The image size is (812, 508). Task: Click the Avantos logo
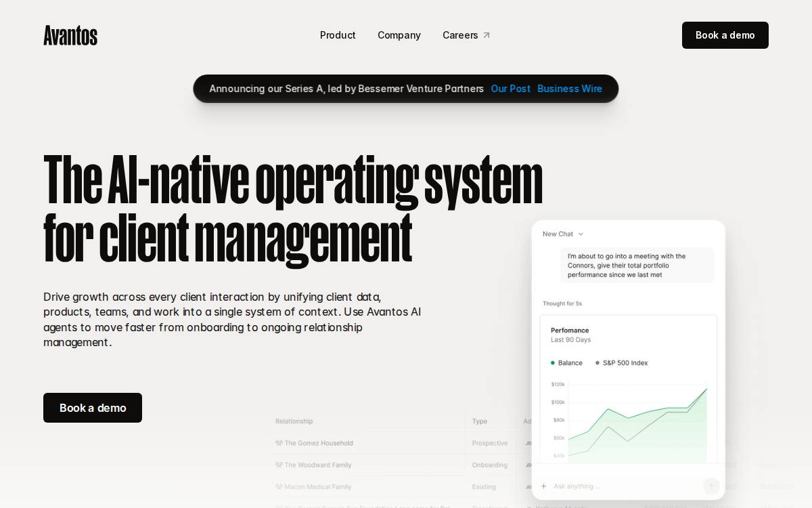coord(70,35)
